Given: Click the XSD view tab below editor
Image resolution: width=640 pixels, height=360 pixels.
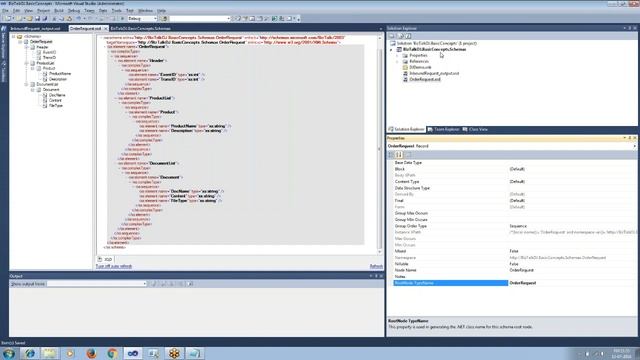Looking at the screenshot, I should click(x=105, y=259).
